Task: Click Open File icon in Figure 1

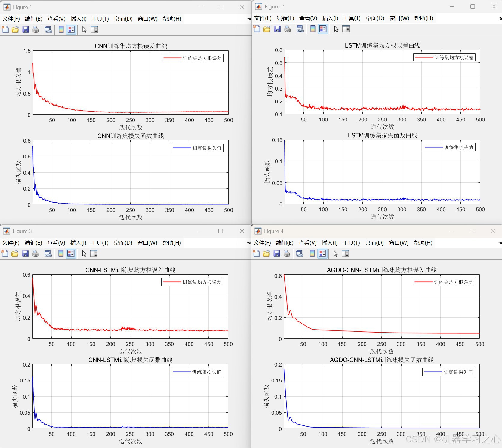Action: click(x=15, y=29)
